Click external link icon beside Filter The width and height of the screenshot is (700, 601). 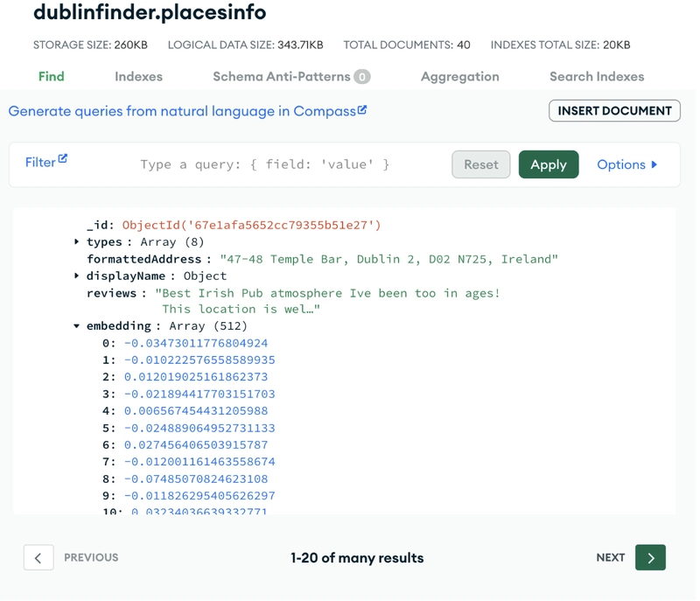click(x=63, y=159)
